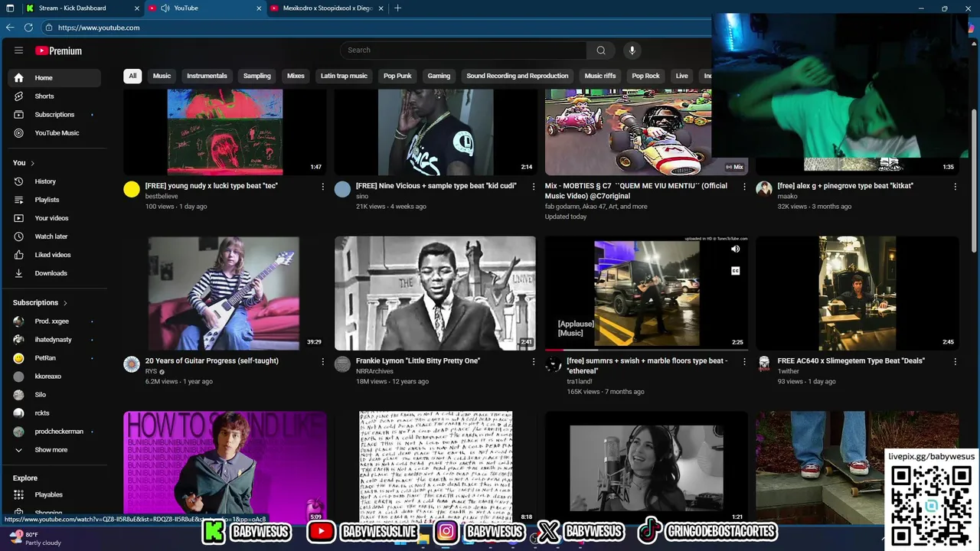The height and width of the screenshot is (551, 980).
Task: Expand the Subscriptions section chevron
Action: (x=65, y=303)
